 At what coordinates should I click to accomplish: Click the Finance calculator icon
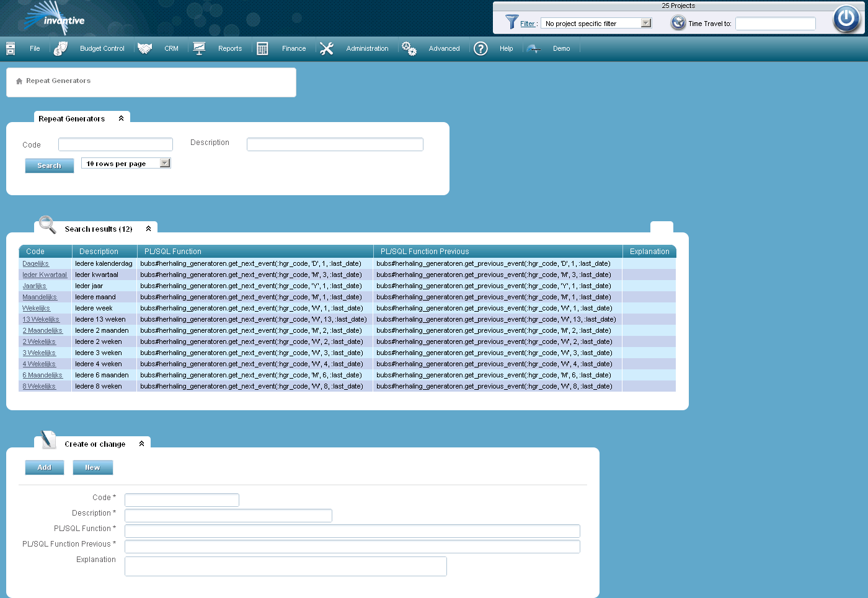262,48
